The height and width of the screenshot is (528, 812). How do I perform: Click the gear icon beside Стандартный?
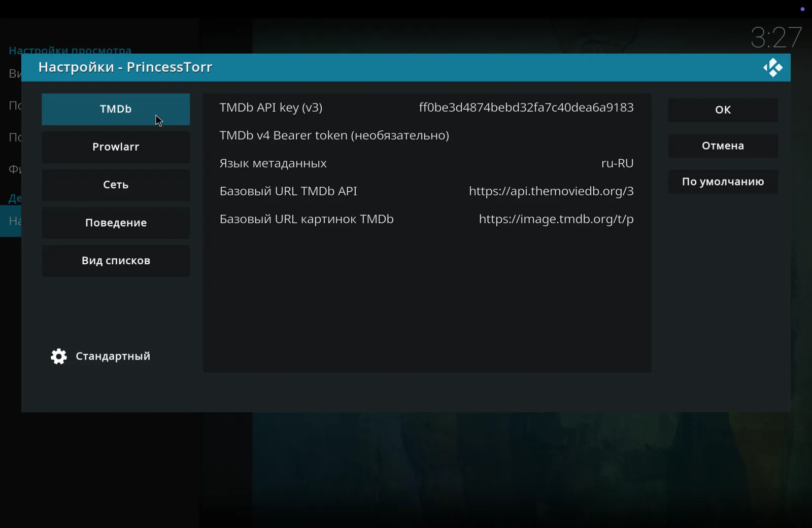click(59, 357)
